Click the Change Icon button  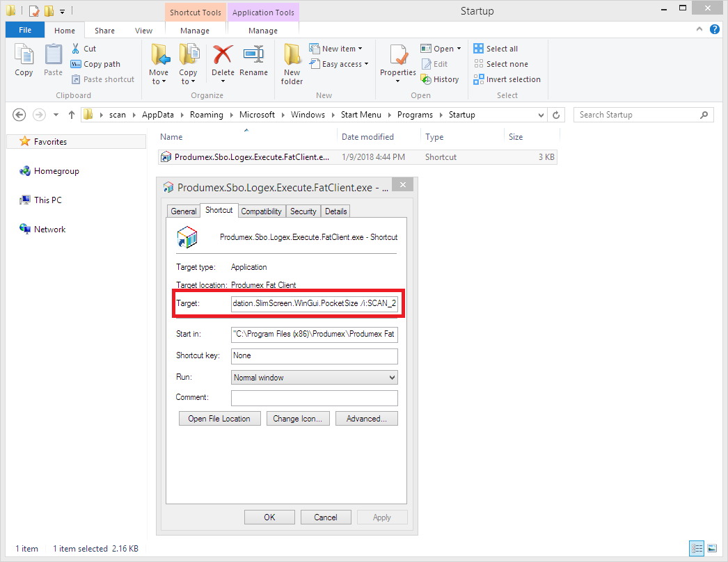[x=297, y=419]
